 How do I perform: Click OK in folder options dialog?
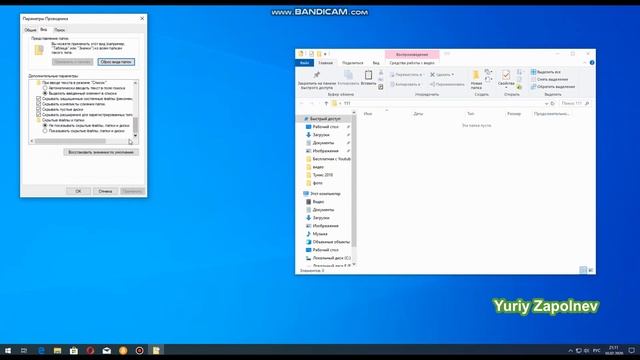pos(78,191)
